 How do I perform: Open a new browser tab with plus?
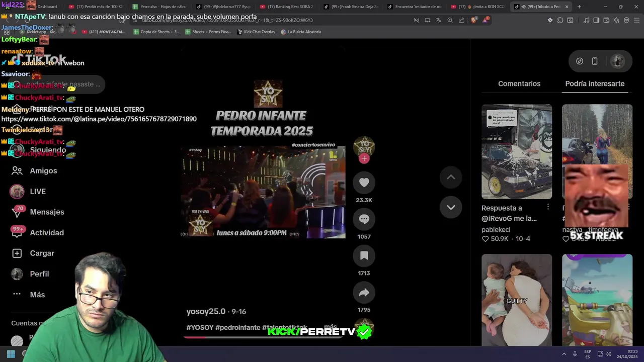pyautogui.click(x=579, y=7)
